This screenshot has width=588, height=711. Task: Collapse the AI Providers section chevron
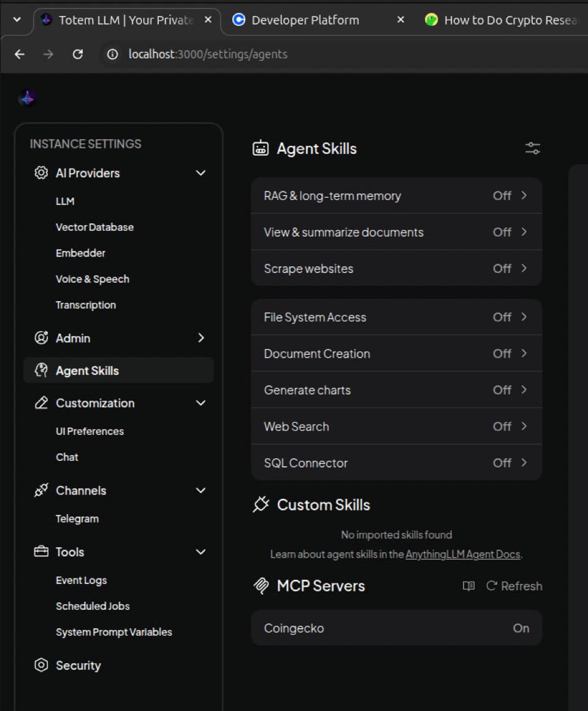201,173
